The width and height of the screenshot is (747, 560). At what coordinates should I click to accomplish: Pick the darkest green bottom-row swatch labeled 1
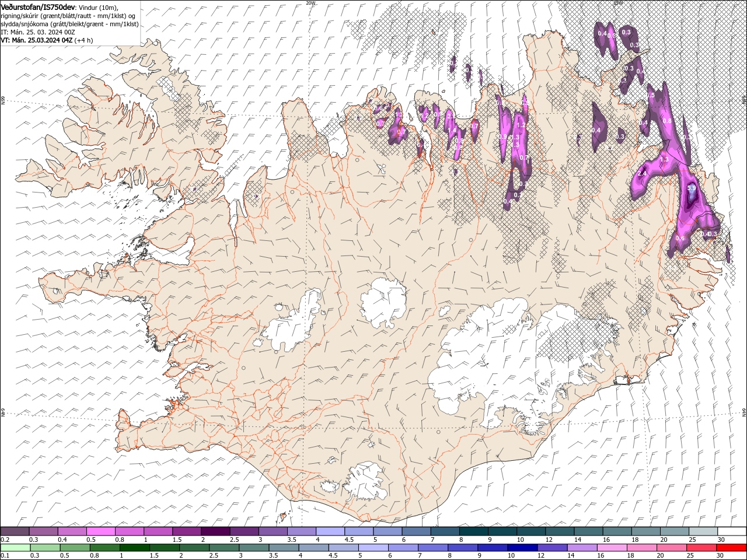click(x=134, y=548)
